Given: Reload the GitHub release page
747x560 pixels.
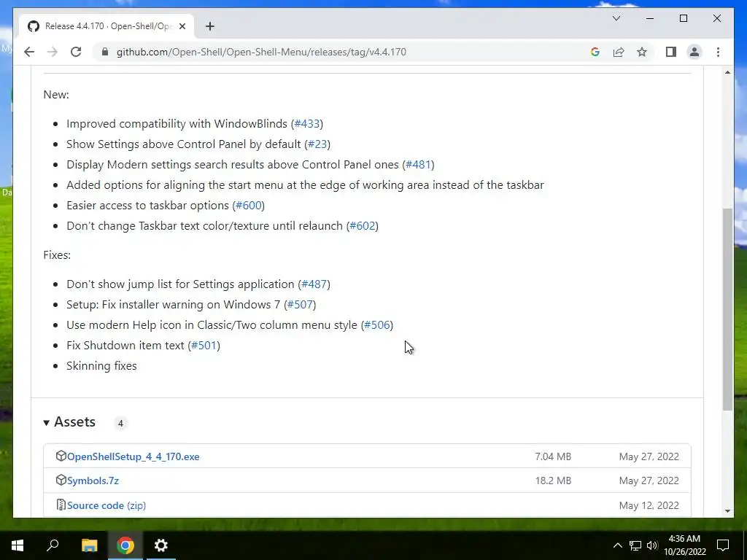Looking at the screenshot, I should pos(76,52).
